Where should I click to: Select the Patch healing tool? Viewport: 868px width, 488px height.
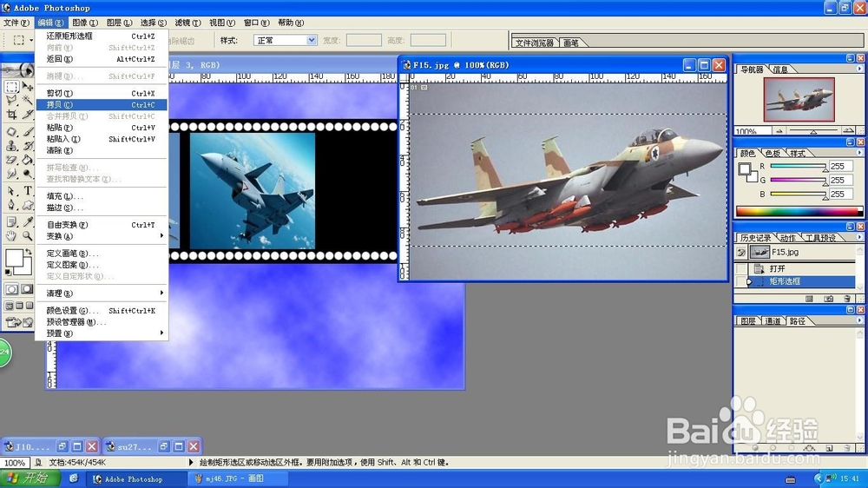tap(11, 132)
